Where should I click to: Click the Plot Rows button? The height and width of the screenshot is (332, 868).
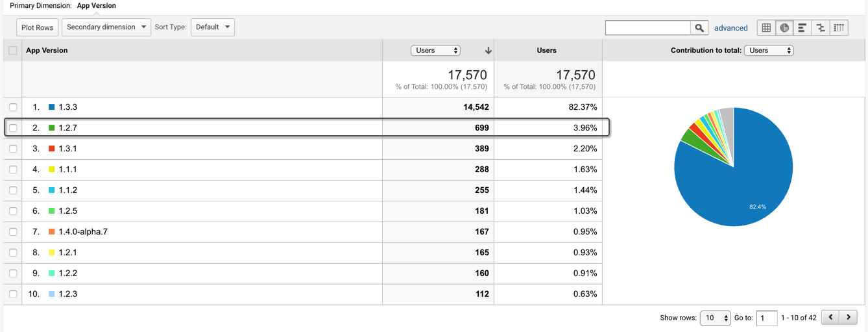pyautogui.click(x=38, y=27)
